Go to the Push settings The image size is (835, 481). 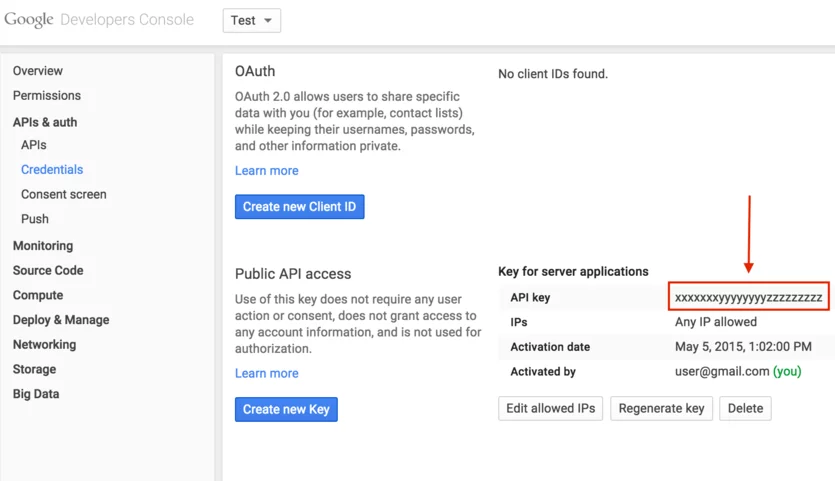point(35,219)
